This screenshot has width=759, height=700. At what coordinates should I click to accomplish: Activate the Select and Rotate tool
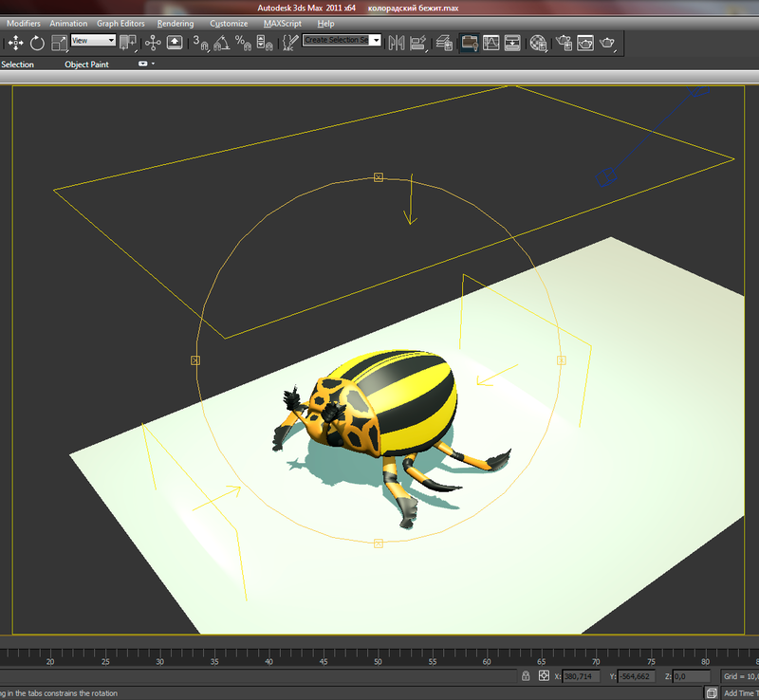point(38,43)
